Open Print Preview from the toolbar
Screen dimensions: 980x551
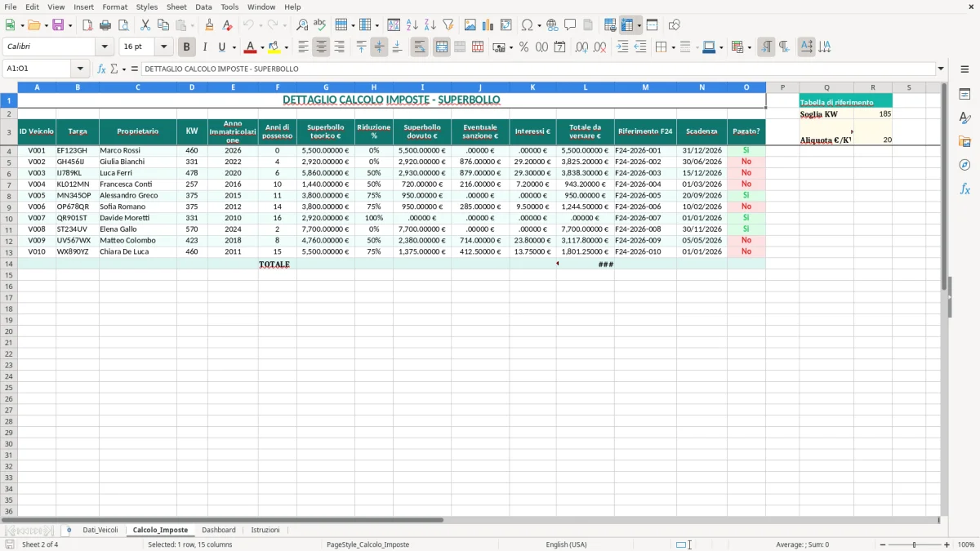(x=122, y=25)
